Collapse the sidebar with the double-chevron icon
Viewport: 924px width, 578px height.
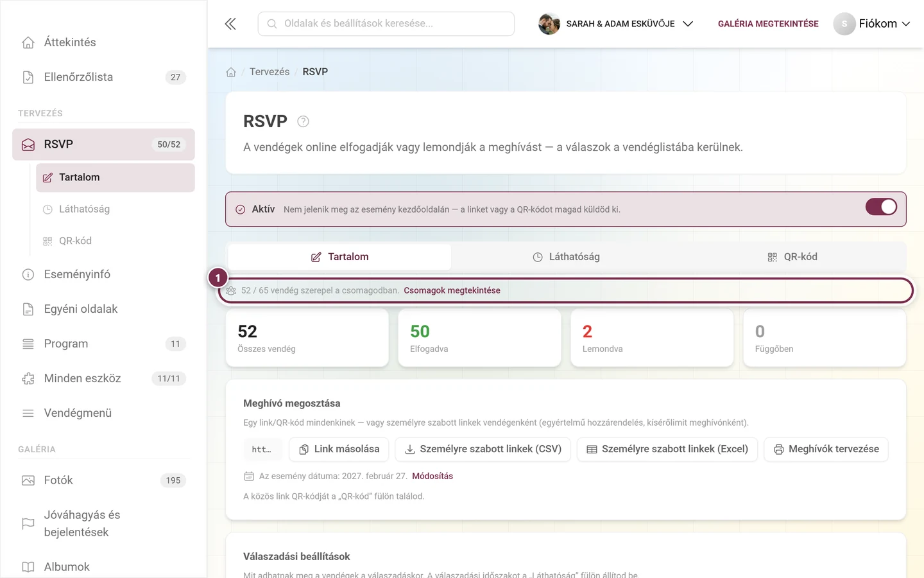tap(230, 24)
